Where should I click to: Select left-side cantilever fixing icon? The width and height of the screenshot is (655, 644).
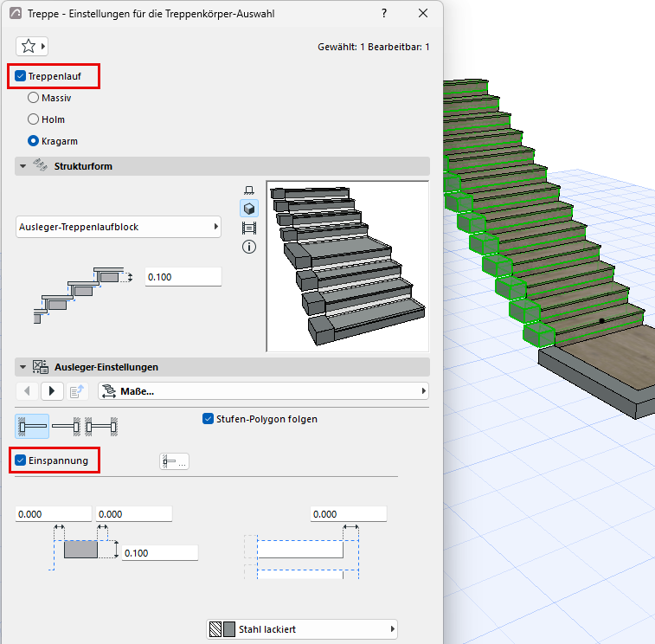pyautogui.click(x=32, y=426)
